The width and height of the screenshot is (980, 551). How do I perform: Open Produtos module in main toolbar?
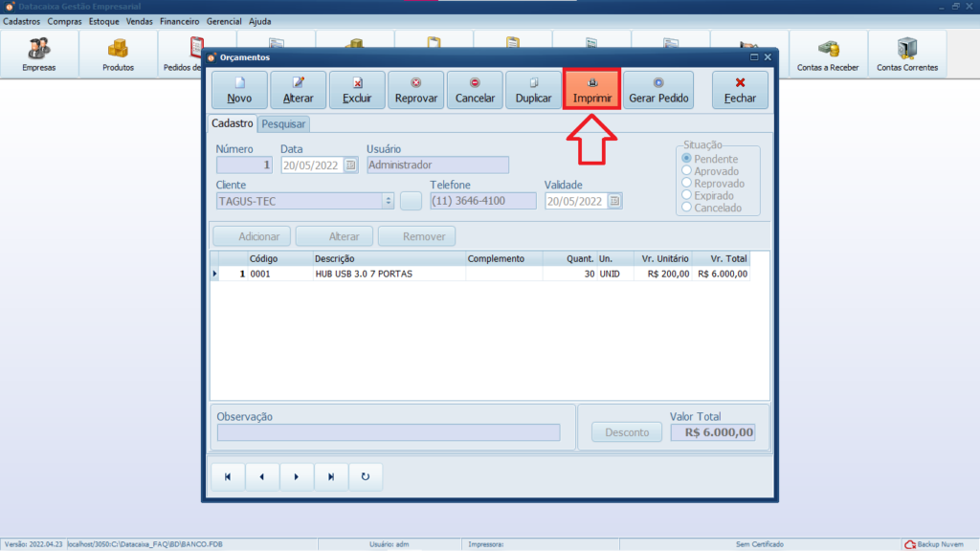point(118,55)
